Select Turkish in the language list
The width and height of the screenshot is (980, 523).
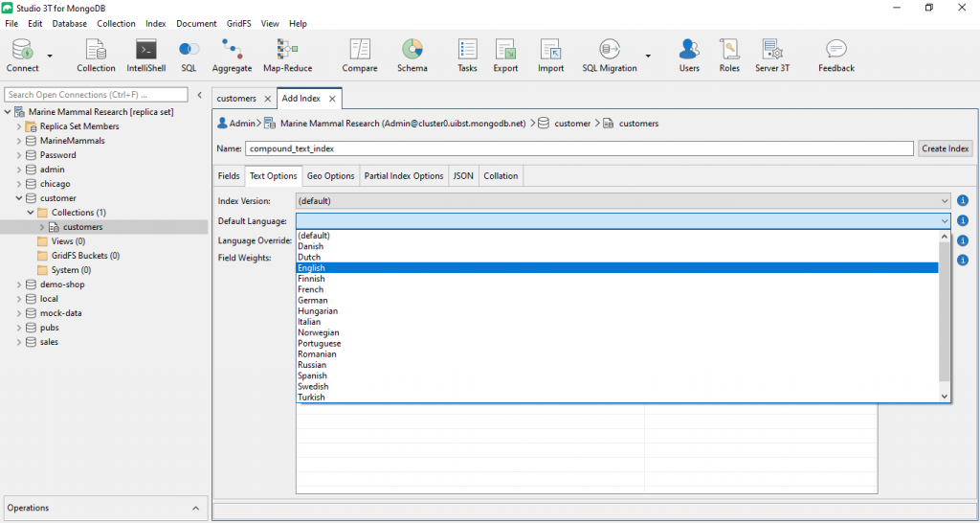617,398
